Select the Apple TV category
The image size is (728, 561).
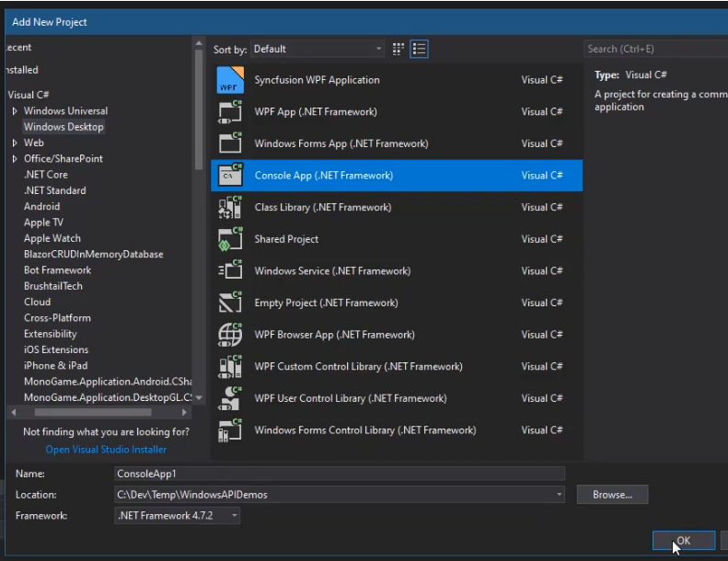(x=43, y=223)
